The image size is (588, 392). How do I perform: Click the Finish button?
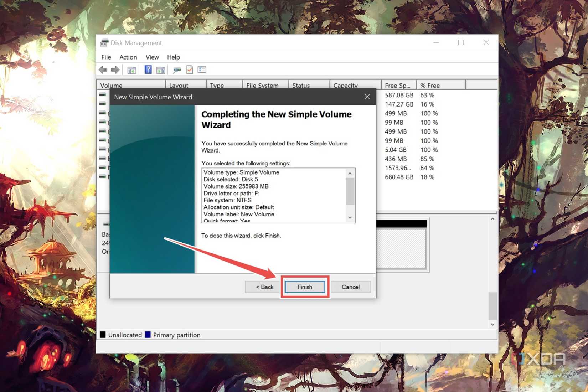305,287
